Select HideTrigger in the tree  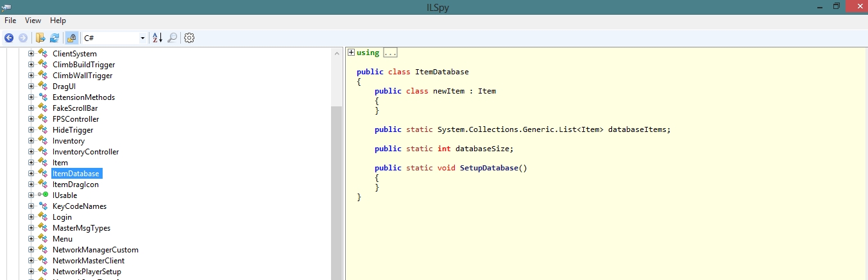coord(73,130)
